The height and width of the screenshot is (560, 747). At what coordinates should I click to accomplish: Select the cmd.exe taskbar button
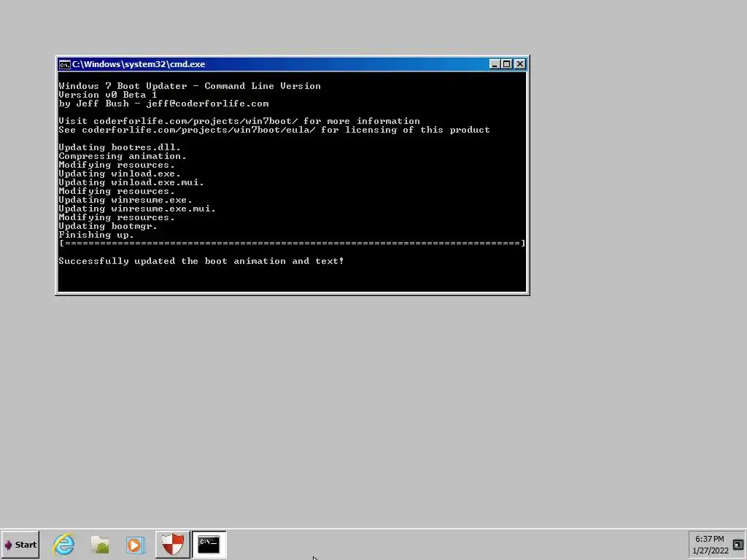(x=209, y=544)
